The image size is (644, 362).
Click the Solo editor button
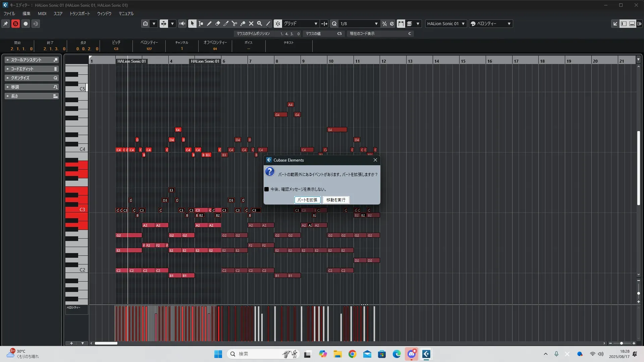click(15, 23)
